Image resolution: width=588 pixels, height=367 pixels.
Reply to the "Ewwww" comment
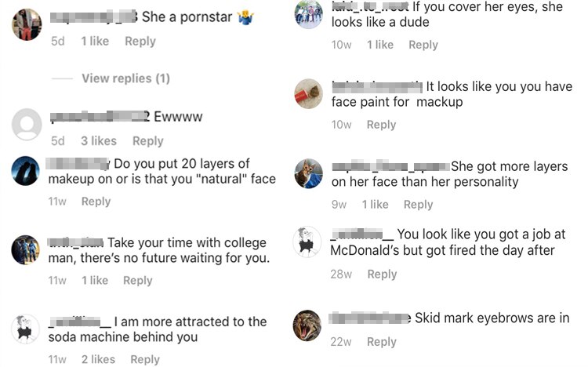[x=147, y=141]
